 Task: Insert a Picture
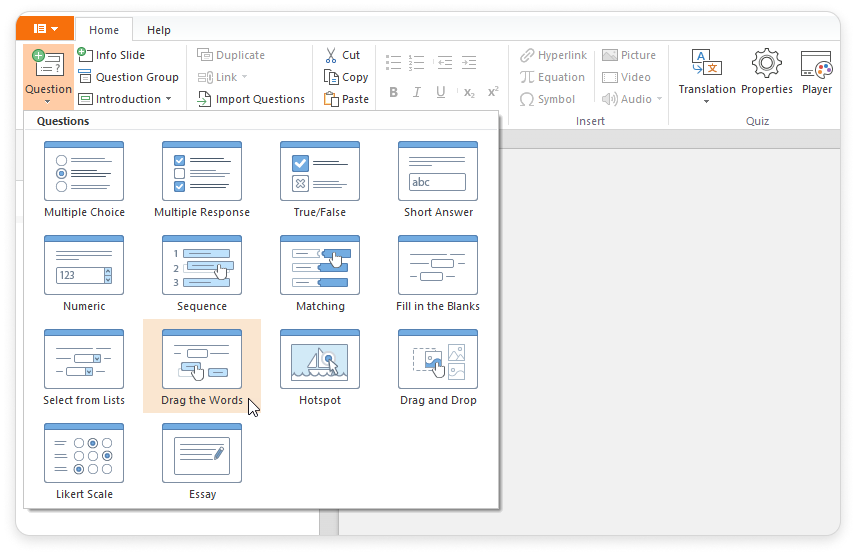point(629,55)
